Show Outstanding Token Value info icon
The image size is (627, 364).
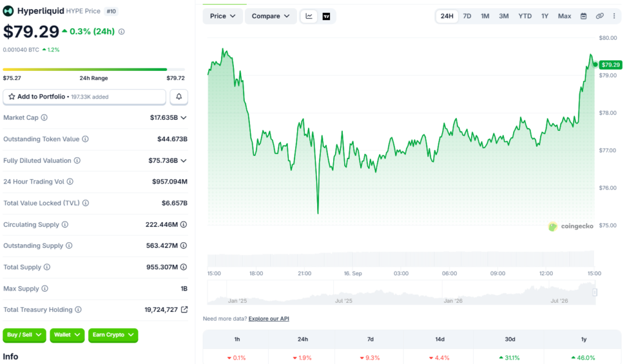tap(85, 139)
